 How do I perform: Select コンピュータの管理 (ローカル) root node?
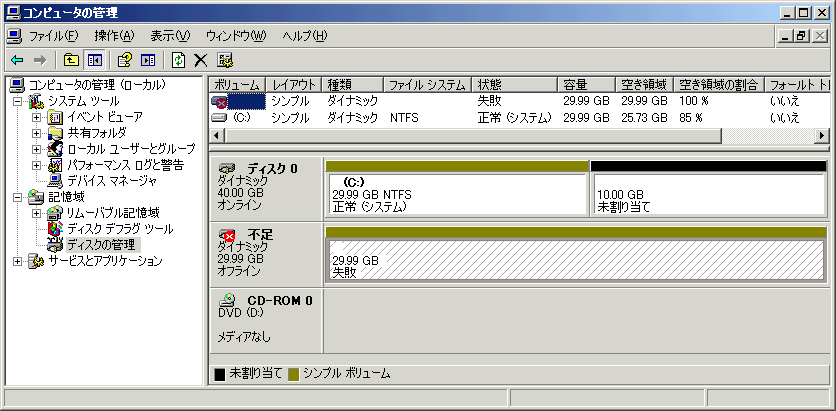click(97, 85)
